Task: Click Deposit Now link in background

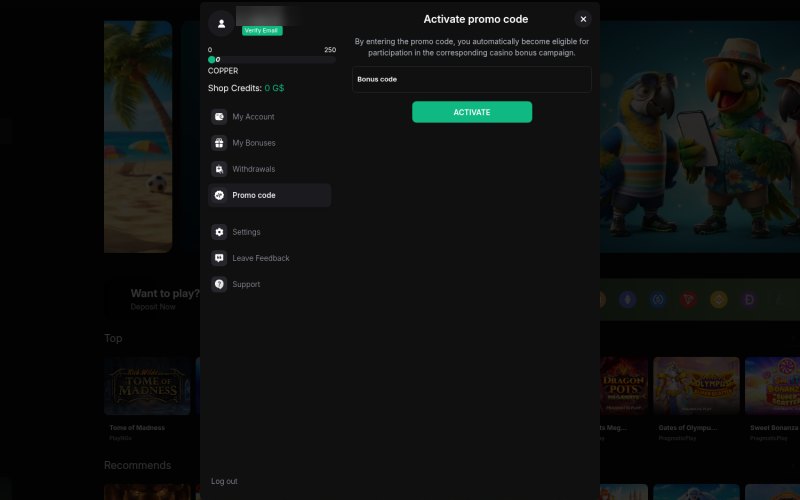Action: [x=153, y=307]
